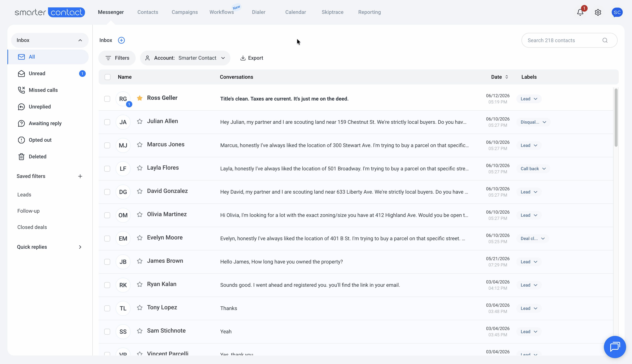
Task: Open the Account Smarter Contact dropdown
Action: click(x=185, y=58)
